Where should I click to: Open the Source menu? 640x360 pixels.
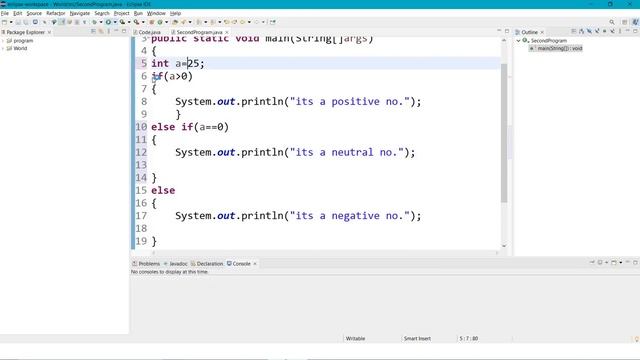(x=34, y=13)
